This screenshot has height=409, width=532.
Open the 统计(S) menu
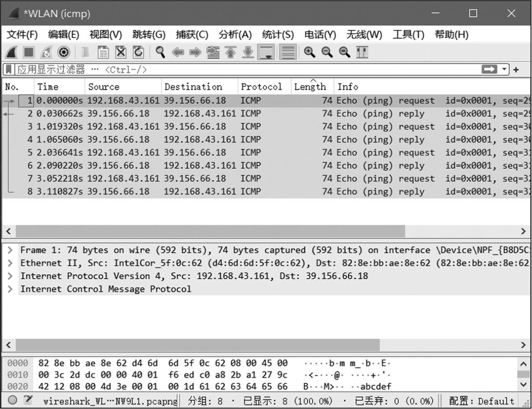(x=278, y=34)
